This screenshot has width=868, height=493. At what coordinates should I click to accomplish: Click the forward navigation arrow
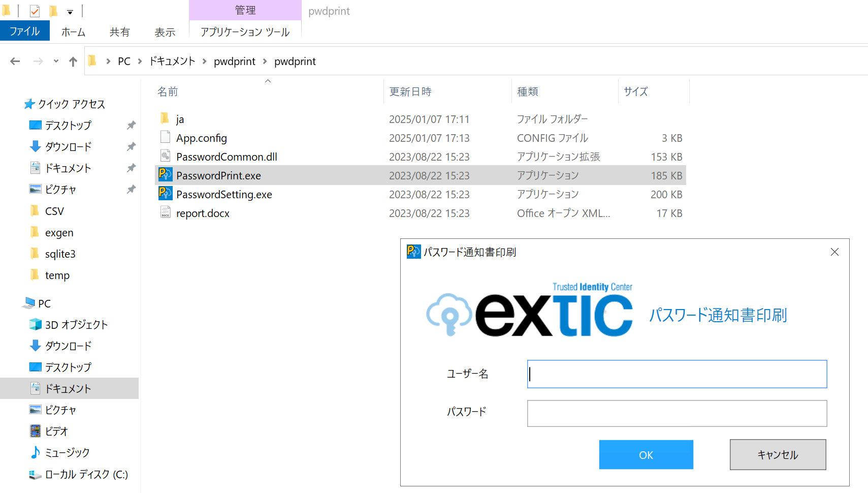pos(38,61)
